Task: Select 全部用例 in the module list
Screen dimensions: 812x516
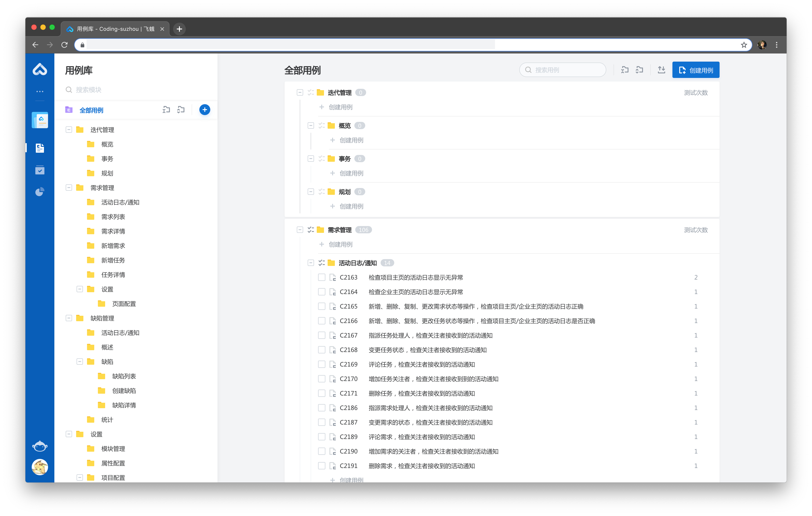Action: click(91, 110)
